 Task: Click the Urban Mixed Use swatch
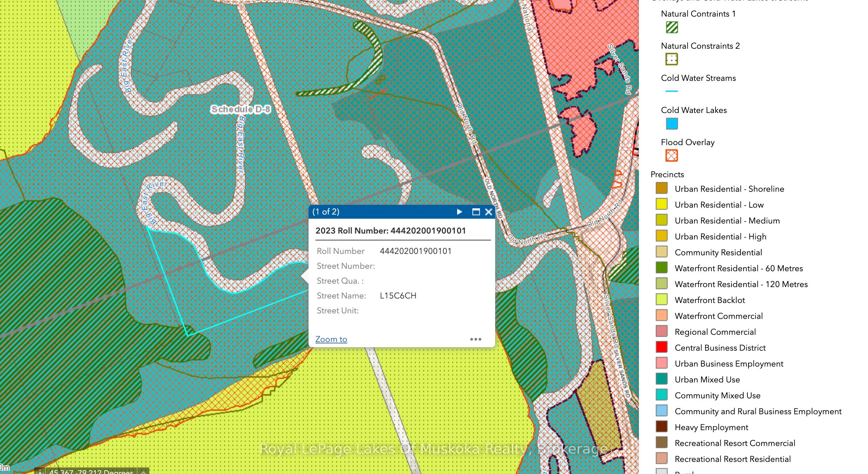click(661, 379)
